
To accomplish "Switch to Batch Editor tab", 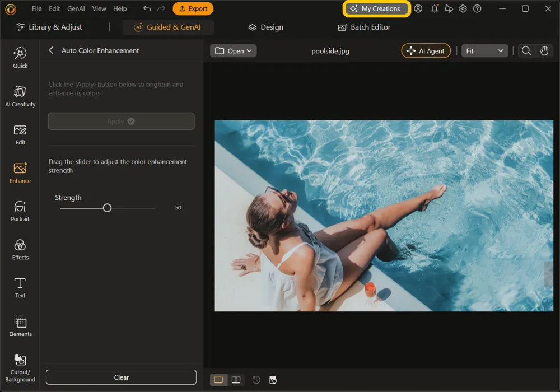I will [364, 27].
